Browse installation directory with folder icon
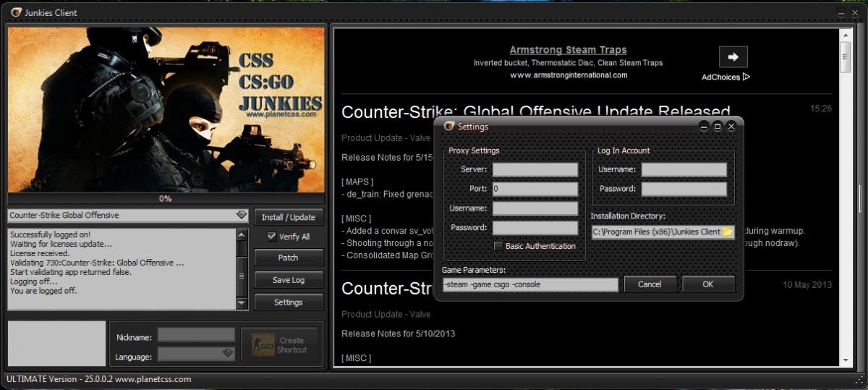 [728, 232]
